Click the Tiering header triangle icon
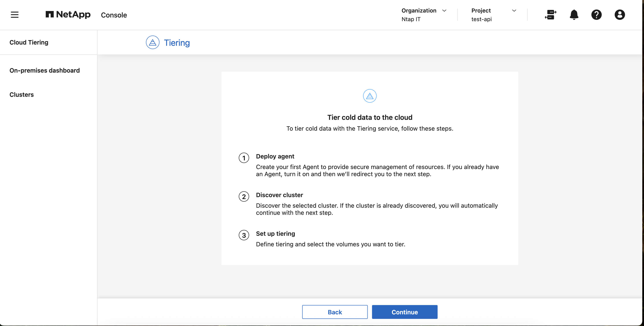 coord(152,43)
